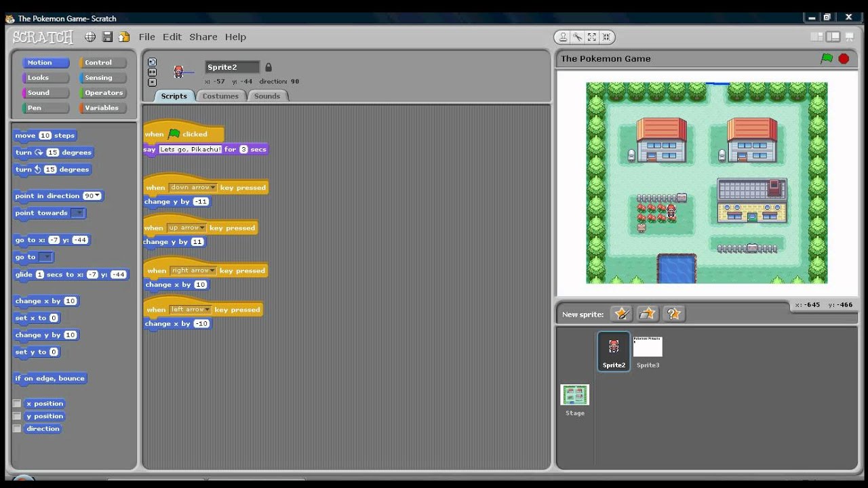Viewport: 868px width, 488px height.
Task: Click the 'if on edge, bounce' block
Action: click(x=50, y=378)
